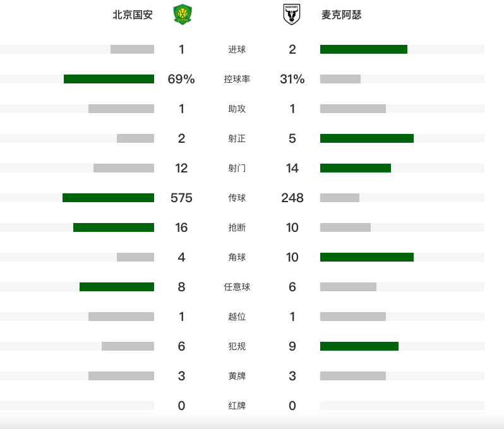
Task: Click the Beijing Guoan team crest
Action: pos(183,15)
